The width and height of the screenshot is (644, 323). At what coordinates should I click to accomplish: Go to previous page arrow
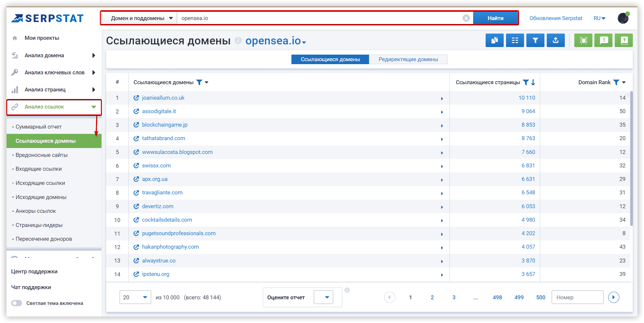389,297
